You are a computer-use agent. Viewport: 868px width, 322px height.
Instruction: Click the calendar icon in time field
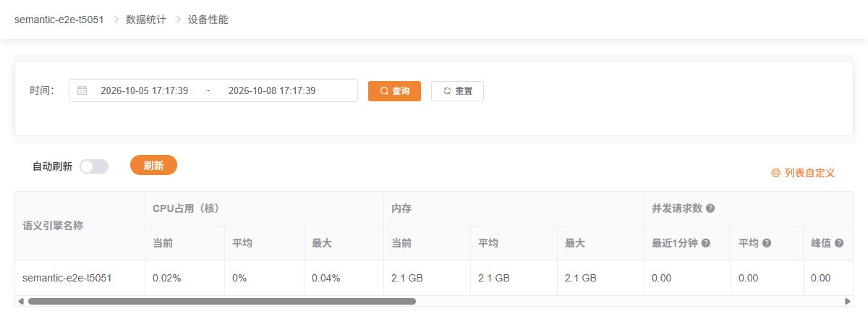pyautogui.click(x=82, y=90)
